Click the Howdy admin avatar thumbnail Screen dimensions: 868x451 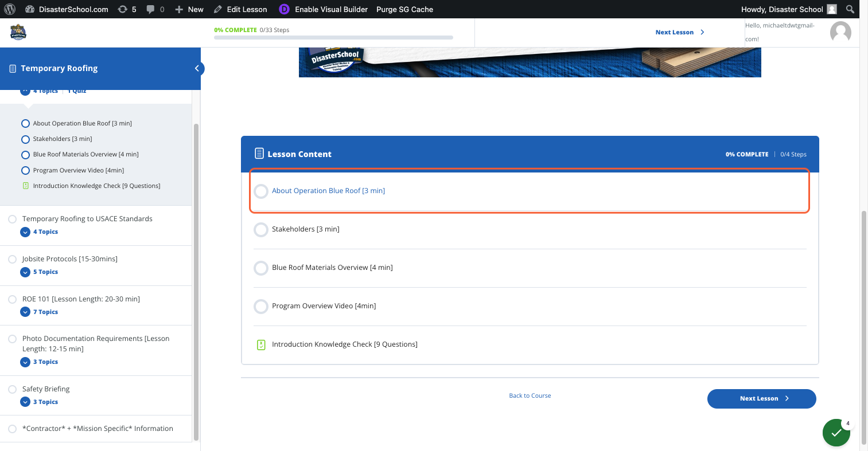[x=832, y=9]
